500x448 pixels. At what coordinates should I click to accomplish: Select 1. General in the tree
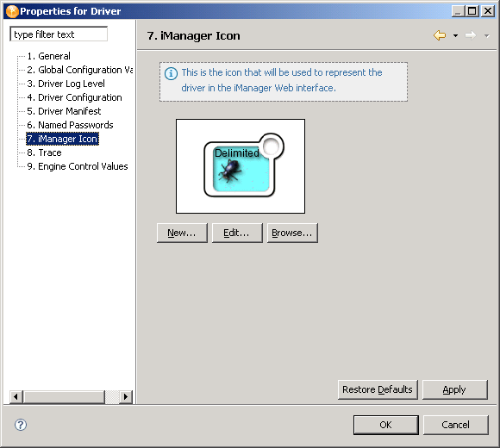(x=48, y=56)
